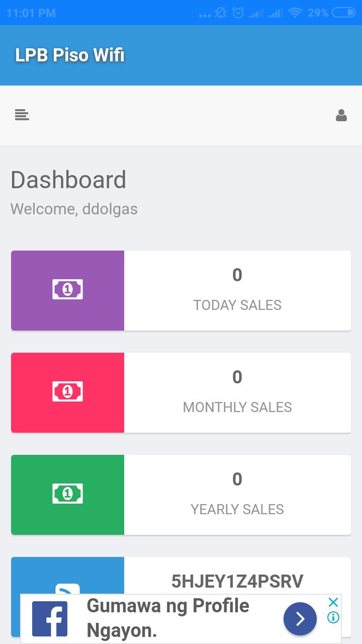This screenshot has width=362, height=644.
Task: Open the ad info icon
Action: (x=333, y=617)
